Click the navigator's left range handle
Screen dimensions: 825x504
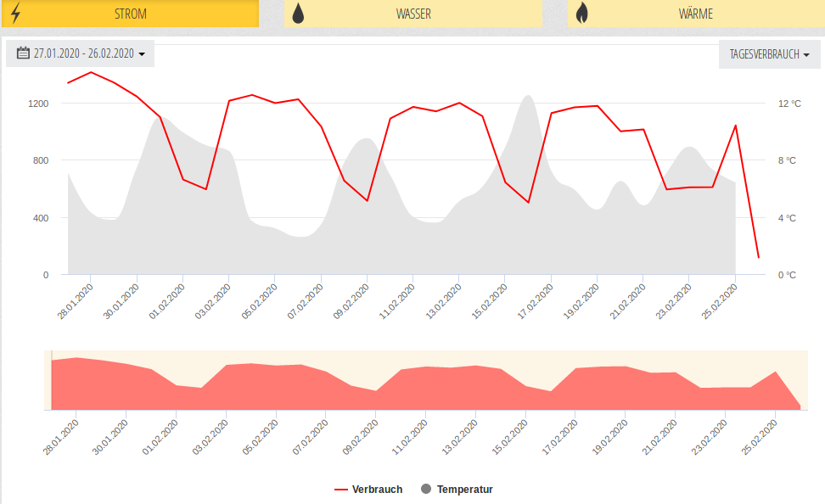52,380
